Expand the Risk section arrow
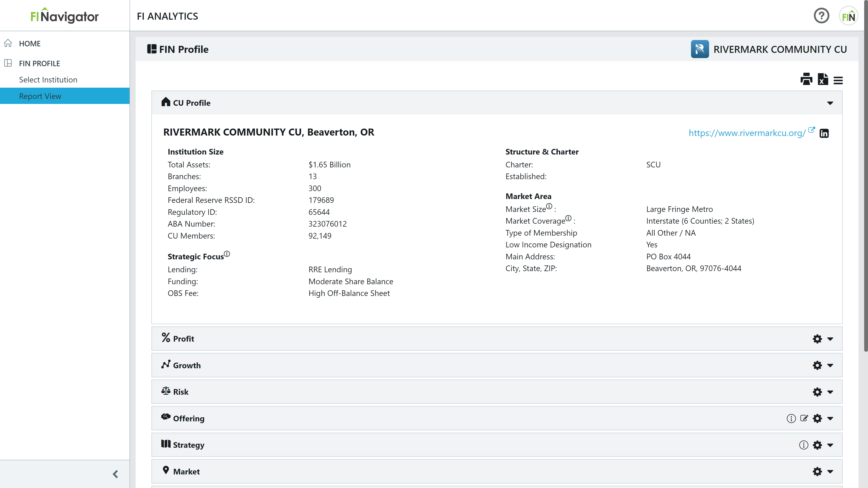The image size is (868, 488). coord(830,392)
